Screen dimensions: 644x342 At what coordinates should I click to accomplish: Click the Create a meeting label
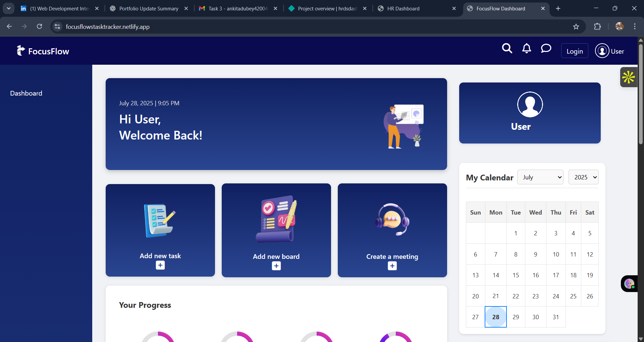[x=392, y=256]
